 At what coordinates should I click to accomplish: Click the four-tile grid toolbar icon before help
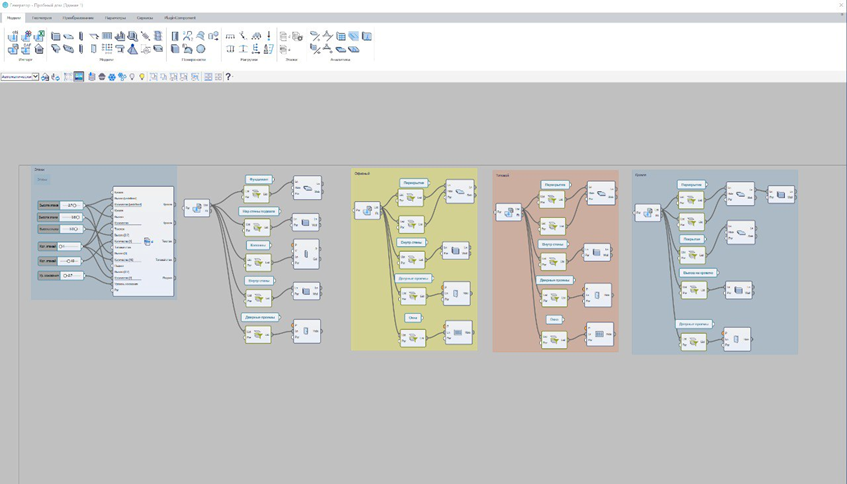coord(218,77)
